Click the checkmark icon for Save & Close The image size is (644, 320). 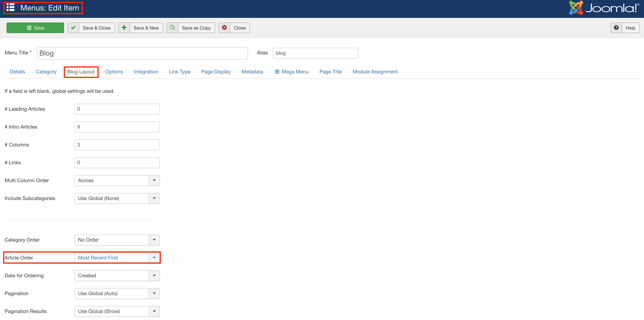click(73, 28)
